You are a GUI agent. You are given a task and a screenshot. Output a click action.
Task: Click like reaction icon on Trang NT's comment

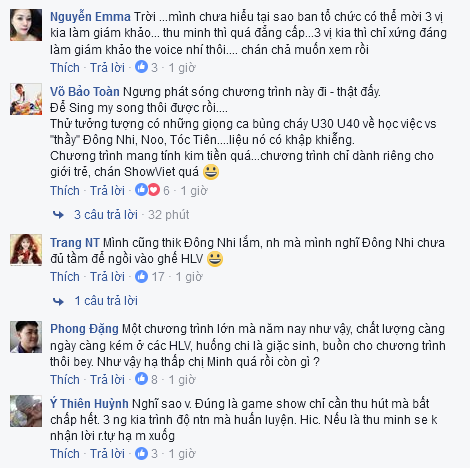tap(141, 276)
